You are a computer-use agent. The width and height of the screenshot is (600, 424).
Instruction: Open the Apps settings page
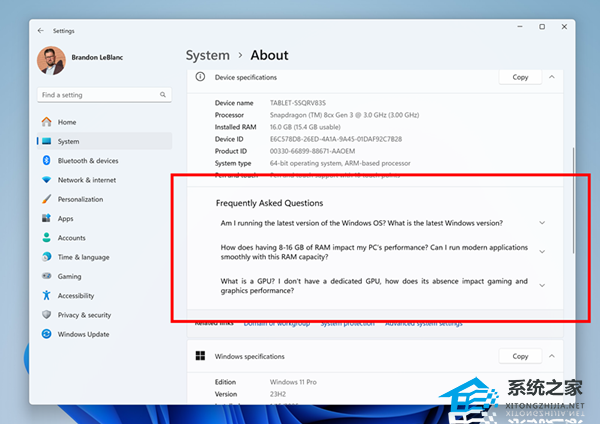point(104,219)
